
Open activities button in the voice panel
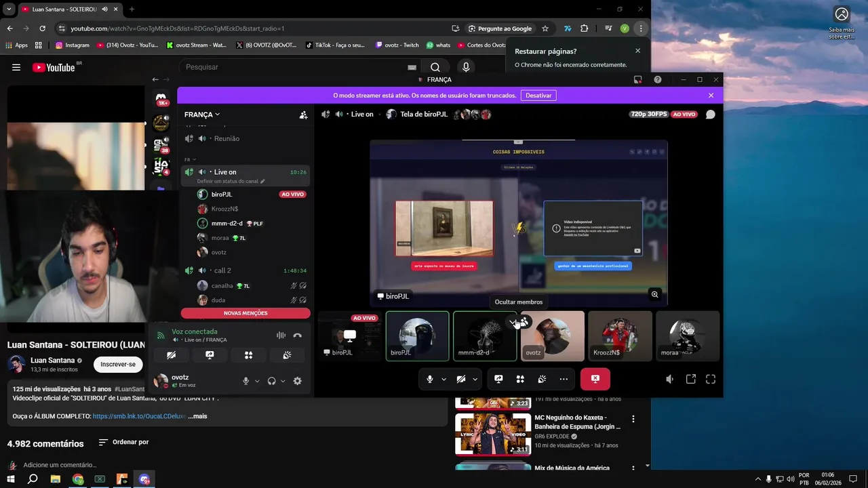click(x=248, y=355)
